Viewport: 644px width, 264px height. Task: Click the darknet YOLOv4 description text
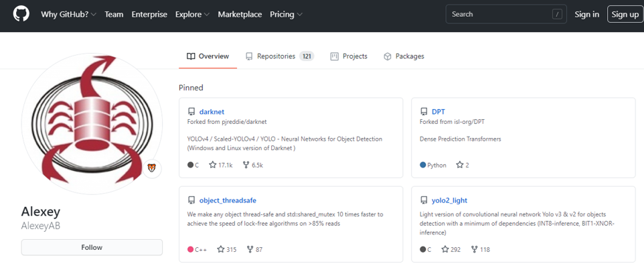click(x=285, y=143)
